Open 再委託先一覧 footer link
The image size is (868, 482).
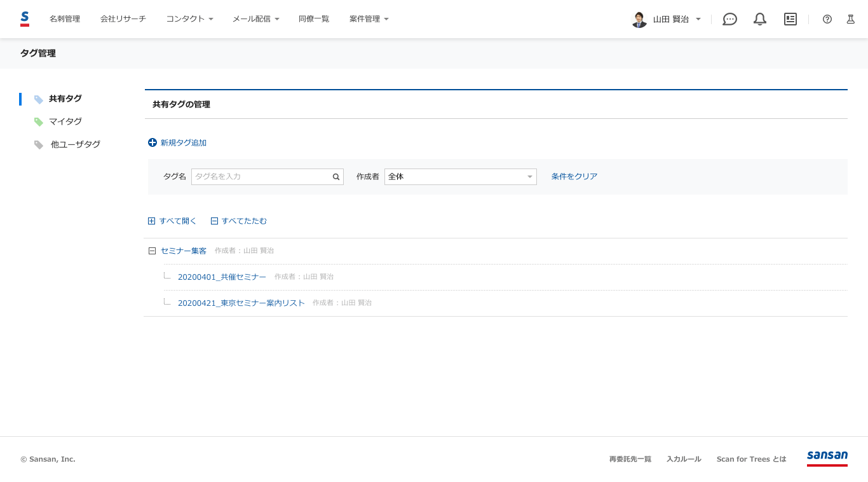pos(630,459)
